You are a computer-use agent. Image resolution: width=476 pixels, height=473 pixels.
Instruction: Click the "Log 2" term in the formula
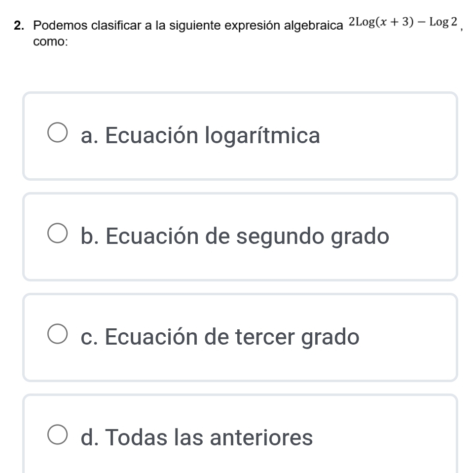tap(444, 22)
